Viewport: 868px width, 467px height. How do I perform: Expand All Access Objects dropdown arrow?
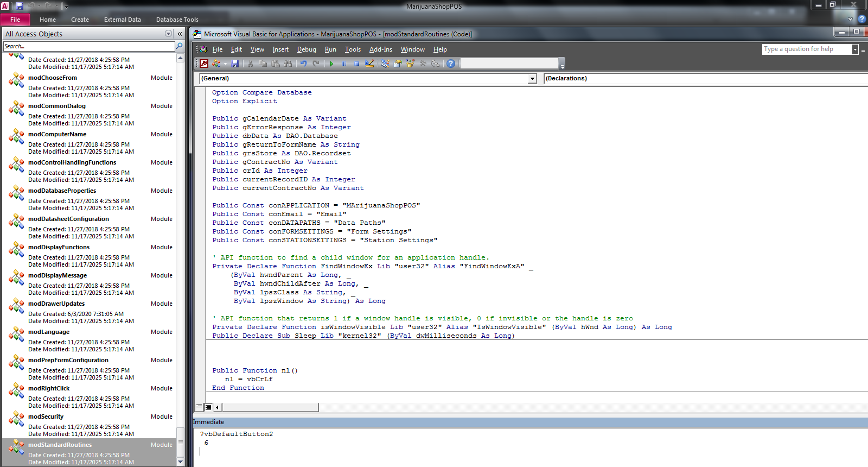[x=168, y=34]
